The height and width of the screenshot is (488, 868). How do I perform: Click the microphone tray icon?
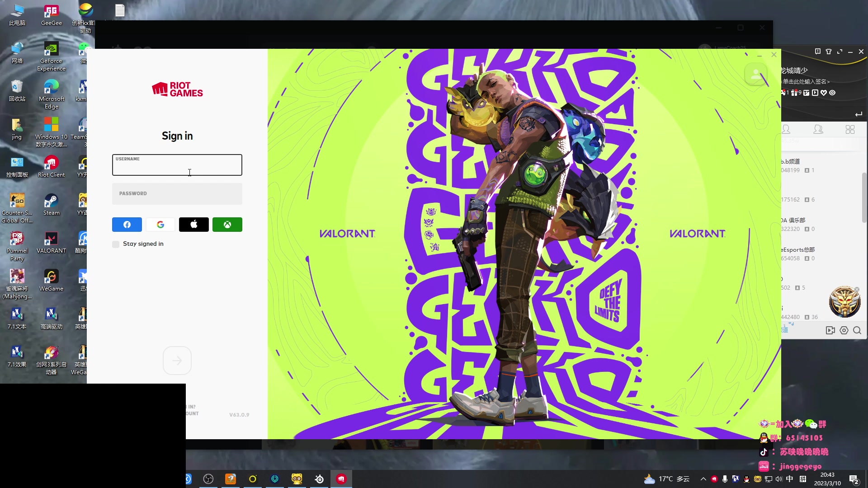725,479
